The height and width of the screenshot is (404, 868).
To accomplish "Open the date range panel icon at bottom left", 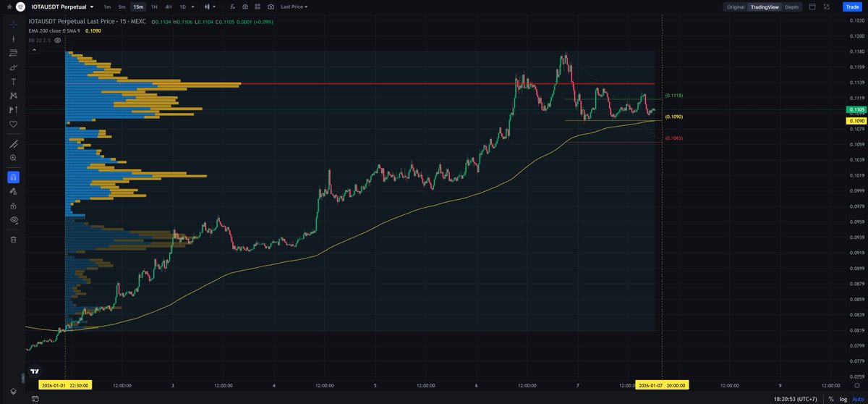I will (x=35, y=399).
